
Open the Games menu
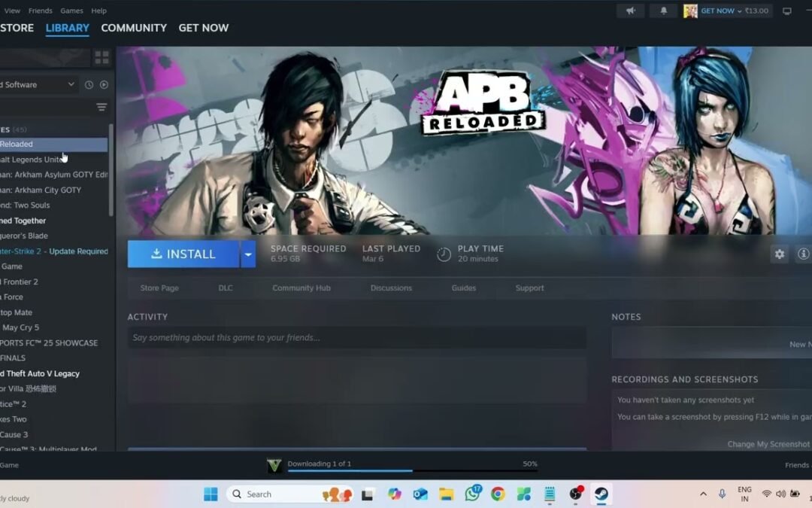[x=71, y=11]
